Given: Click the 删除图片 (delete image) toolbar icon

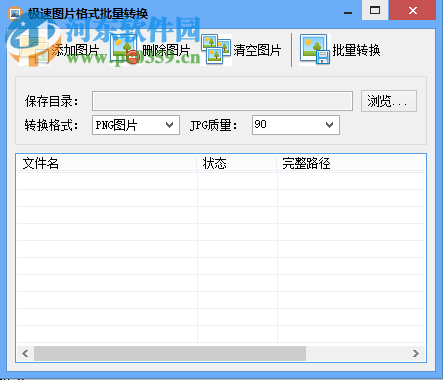Looking at the screenshot, I should tap(125, 50).
